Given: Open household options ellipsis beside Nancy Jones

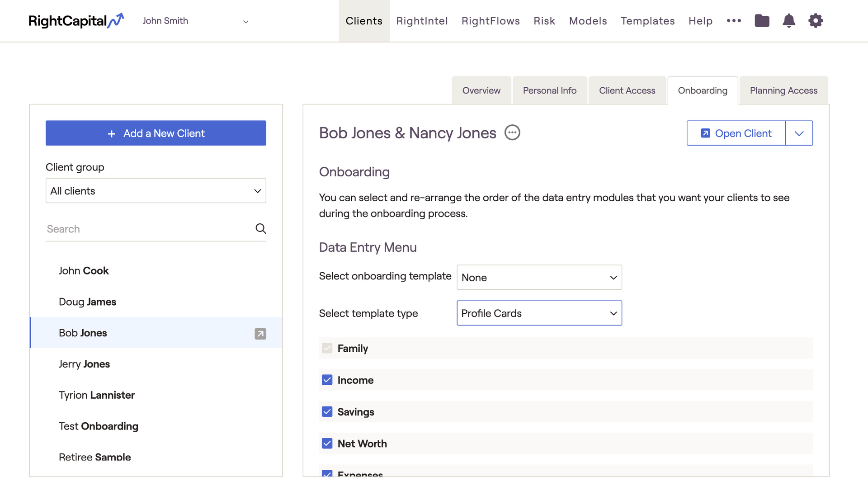Looking at the screenshot, I should (x=512, y=132).
